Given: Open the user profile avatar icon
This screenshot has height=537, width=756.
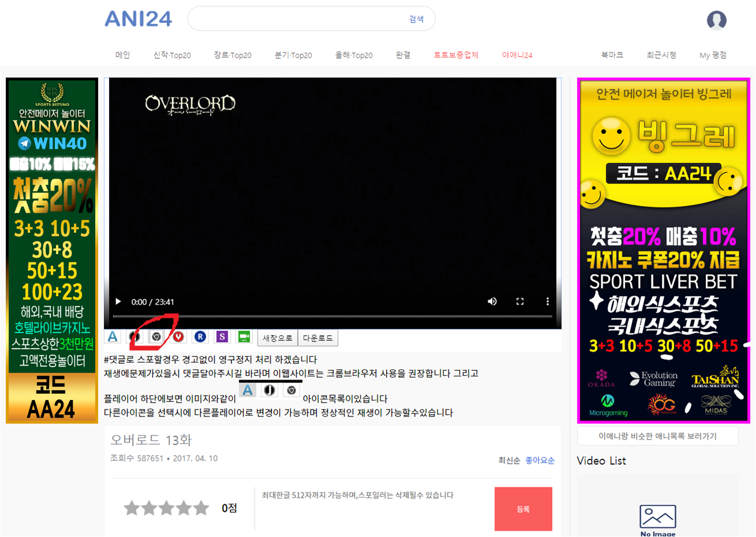Looking at the screenshot, I should 717,20.
